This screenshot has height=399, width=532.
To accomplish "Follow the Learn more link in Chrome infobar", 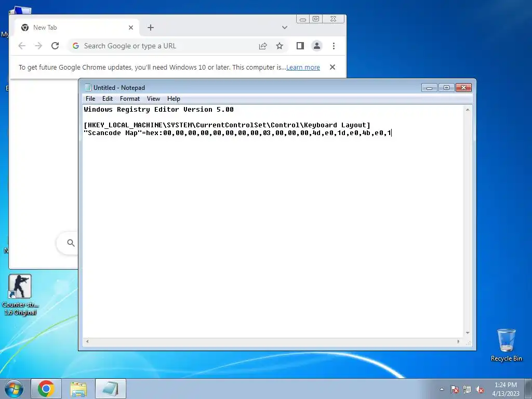I will click(x=303, y=67).
